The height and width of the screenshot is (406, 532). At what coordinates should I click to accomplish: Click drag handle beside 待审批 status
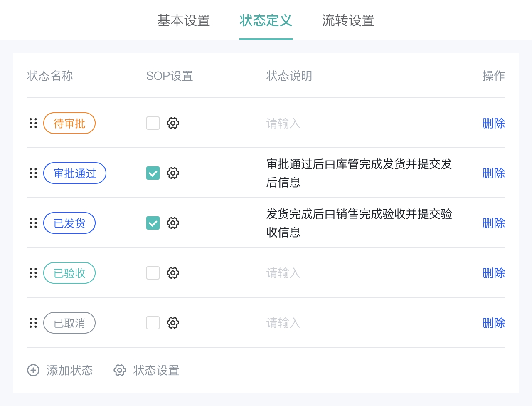(33, 123)
